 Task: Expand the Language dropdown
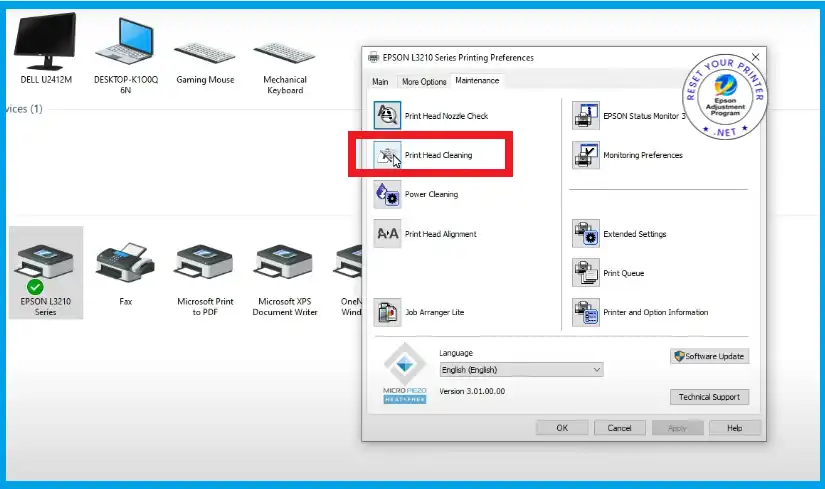point(521,370)
